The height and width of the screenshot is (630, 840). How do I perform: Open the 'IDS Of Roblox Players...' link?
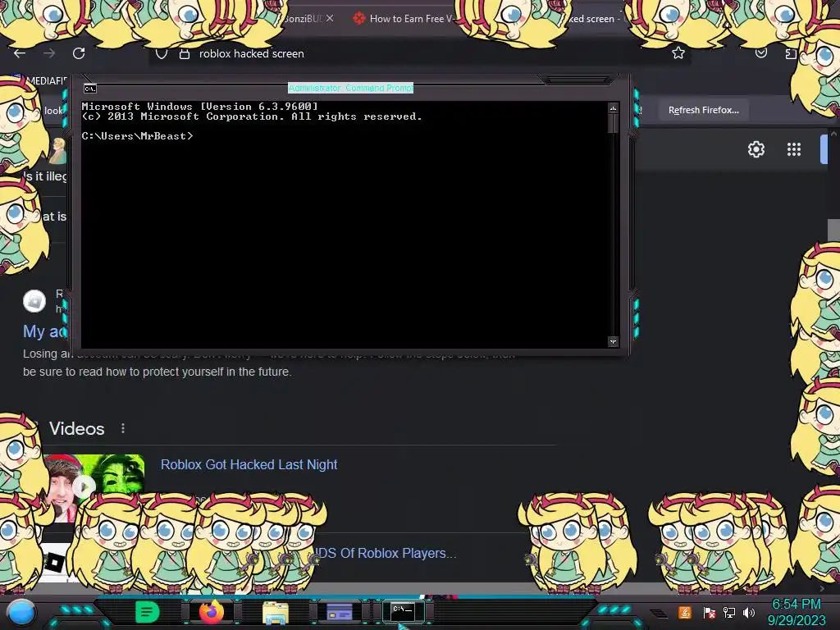tap(385, 553)
